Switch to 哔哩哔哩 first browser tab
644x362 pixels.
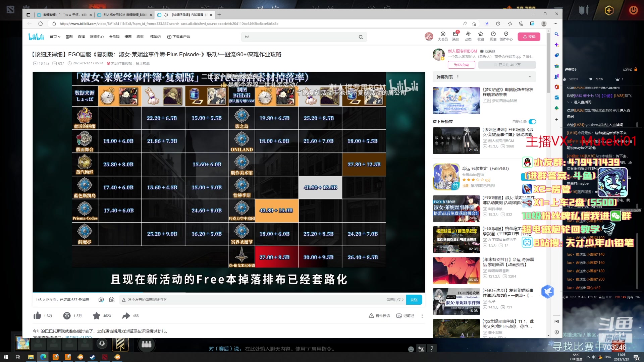(x=64, y=15)
